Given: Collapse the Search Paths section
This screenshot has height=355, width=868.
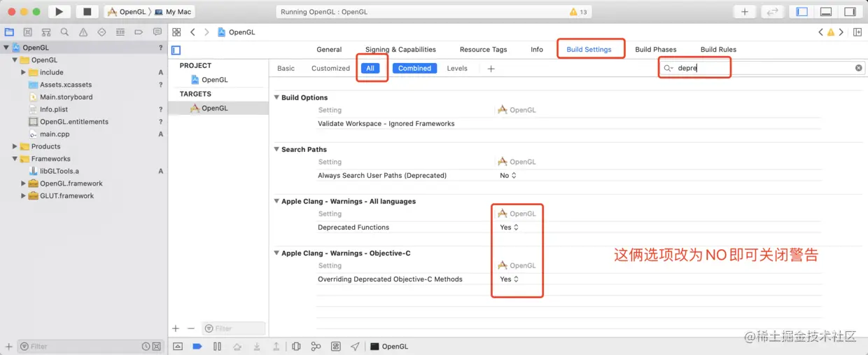Looking at the screenshot, I should pos(276,149).
